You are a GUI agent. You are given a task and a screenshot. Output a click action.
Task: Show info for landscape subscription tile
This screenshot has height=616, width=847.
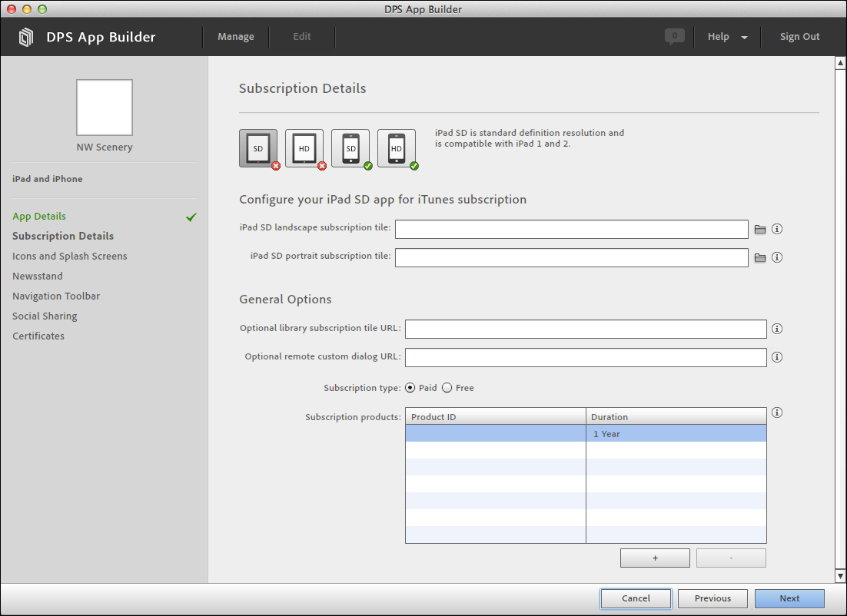click(777, 229)
